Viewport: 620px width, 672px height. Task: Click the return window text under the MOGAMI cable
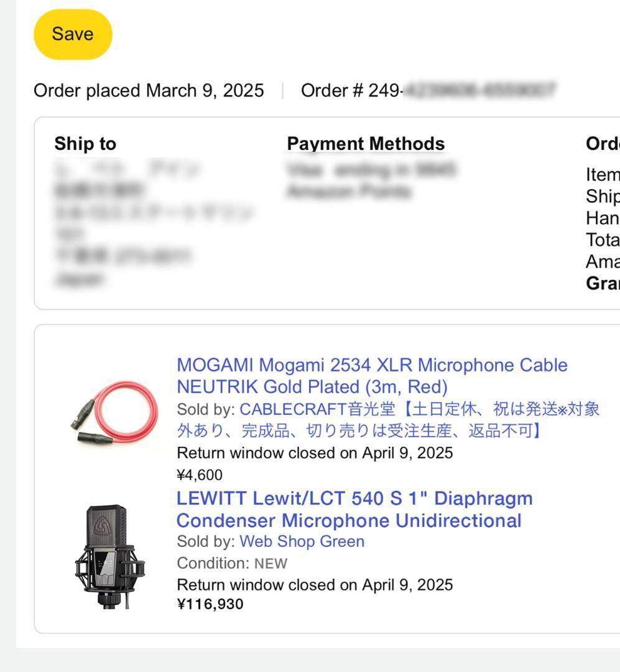pyautogui.click(x=315, y=452)
